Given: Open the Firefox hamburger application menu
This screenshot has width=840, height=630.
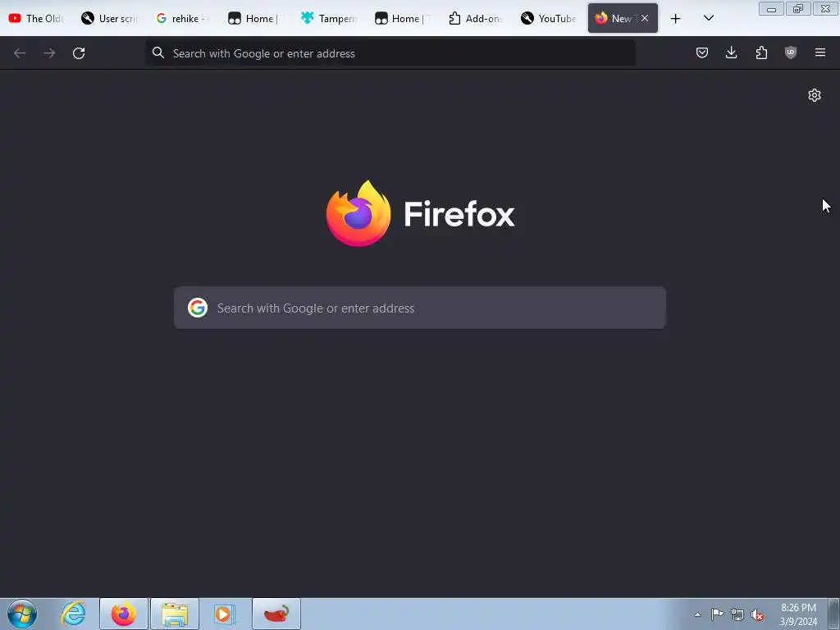Looking at the screenshot, I should tap(820, 52).
